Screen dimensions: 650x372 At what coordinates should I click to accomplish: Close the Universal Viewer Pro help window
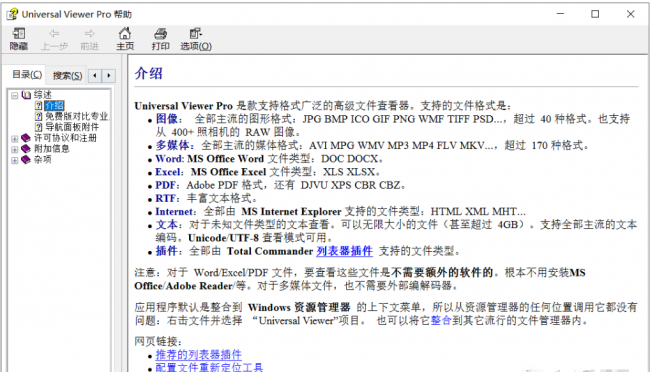point(631,14)
